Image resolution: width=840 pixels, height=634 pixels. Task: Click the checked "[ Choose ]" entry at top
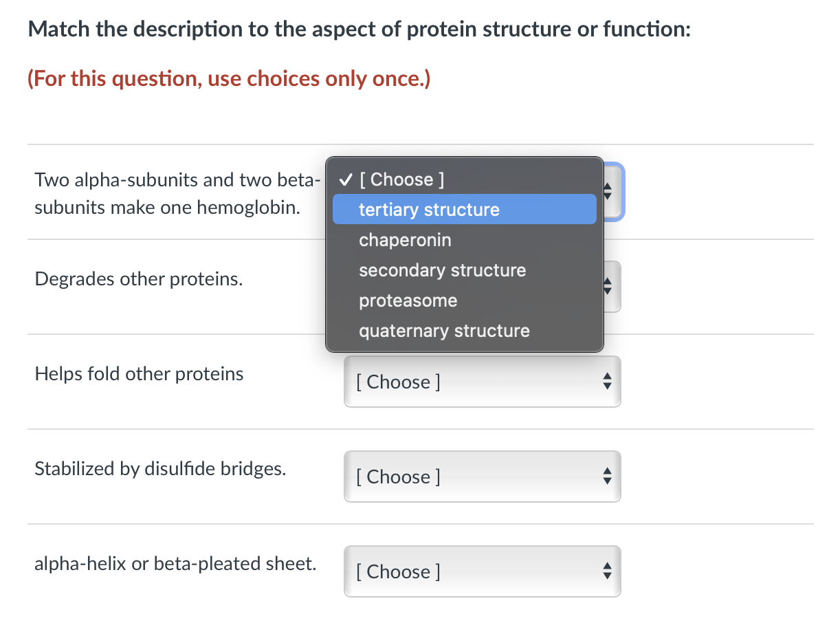point(404,179)
